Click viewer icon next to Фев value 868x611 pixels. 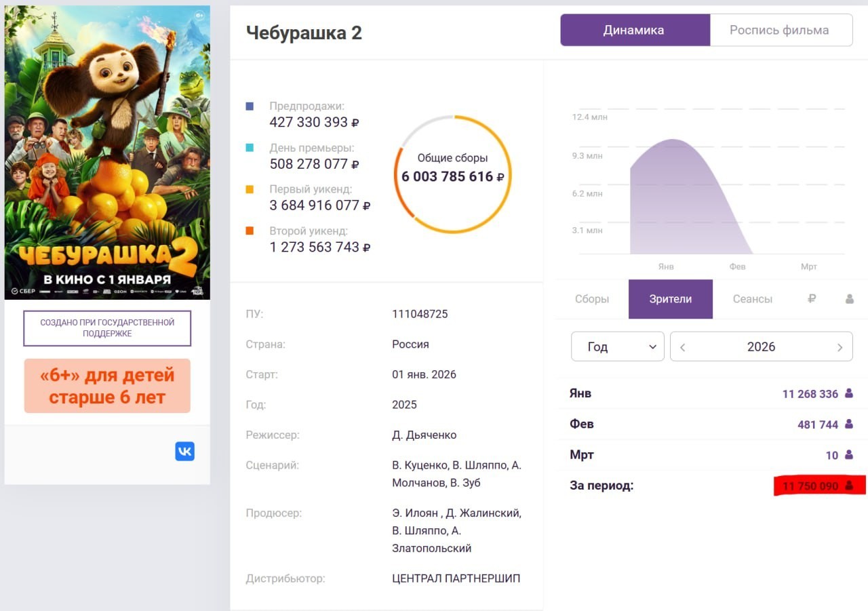click(849, 425)
